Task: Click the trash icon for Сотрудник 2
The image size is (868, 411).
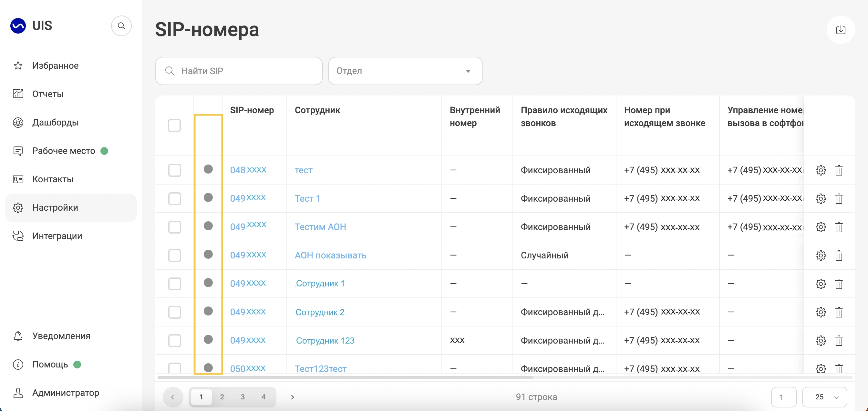Action: pos(839,312)
